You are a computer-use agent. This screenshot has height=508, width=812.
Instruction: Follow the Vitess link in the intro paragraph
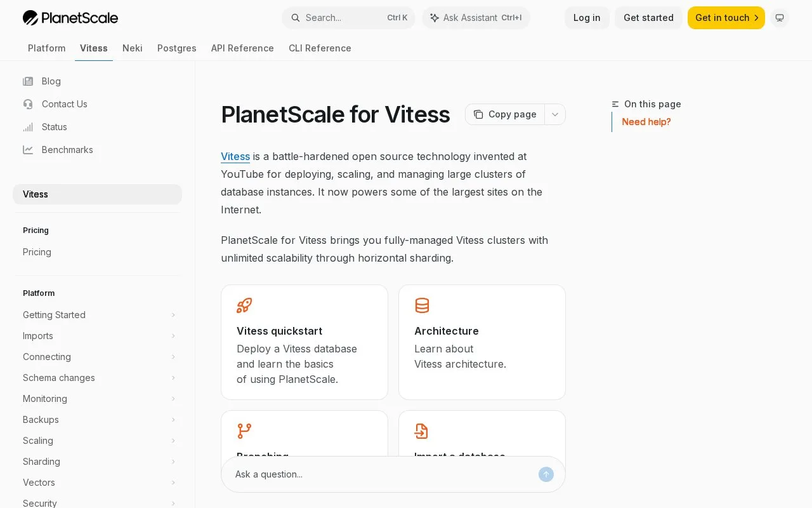(x=235, y=156)
